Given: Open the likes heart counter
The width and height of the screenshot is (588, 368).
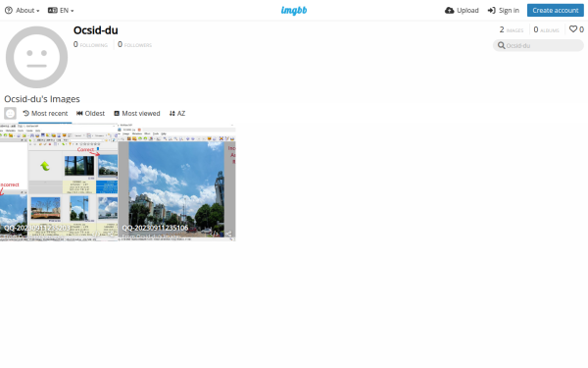Looking at the screenshot, I should 576,29.
